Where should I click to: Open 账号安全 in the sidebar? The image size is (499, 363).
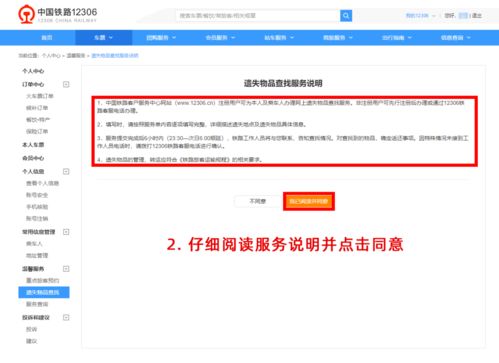coord(37,195)
